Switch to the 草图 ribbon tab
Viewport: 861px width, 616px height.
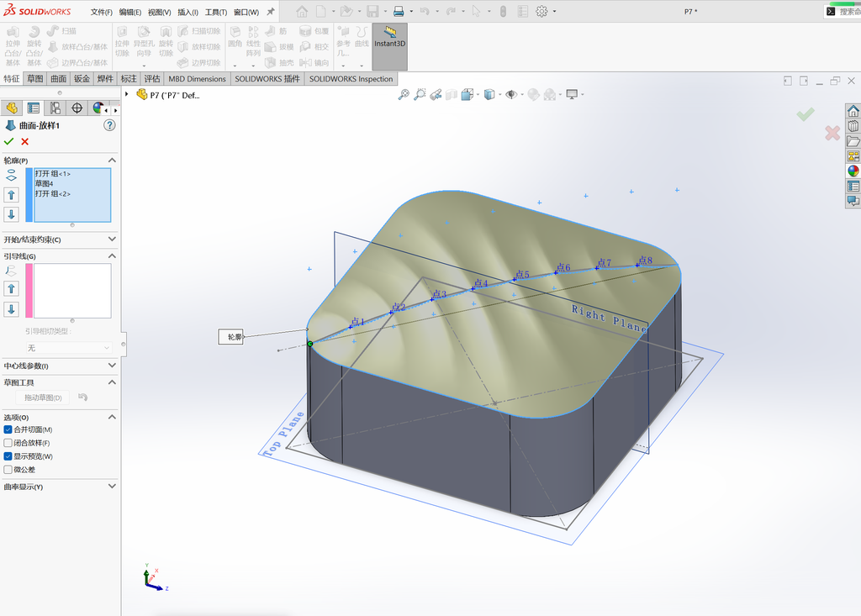point(35,78)
